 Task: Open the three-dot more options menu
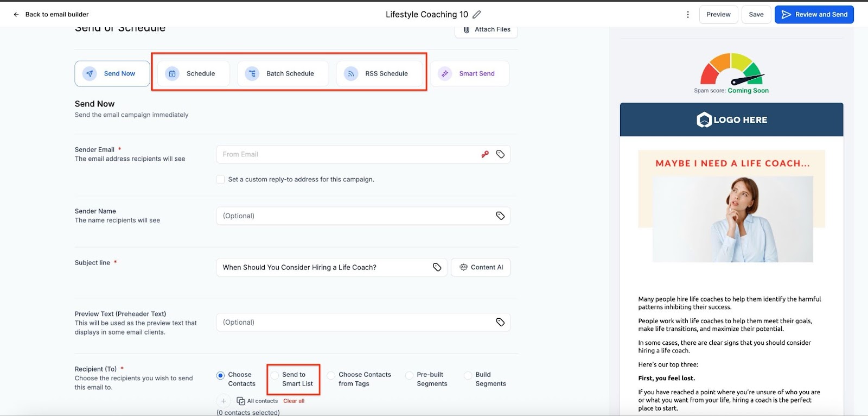click(688, 15)
